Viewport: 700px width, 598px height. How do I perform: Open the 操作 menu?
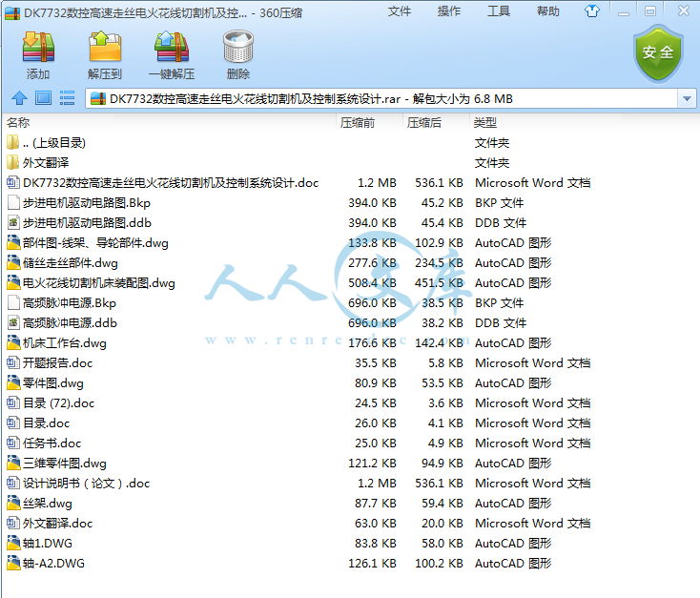click(x=448, y=11)
